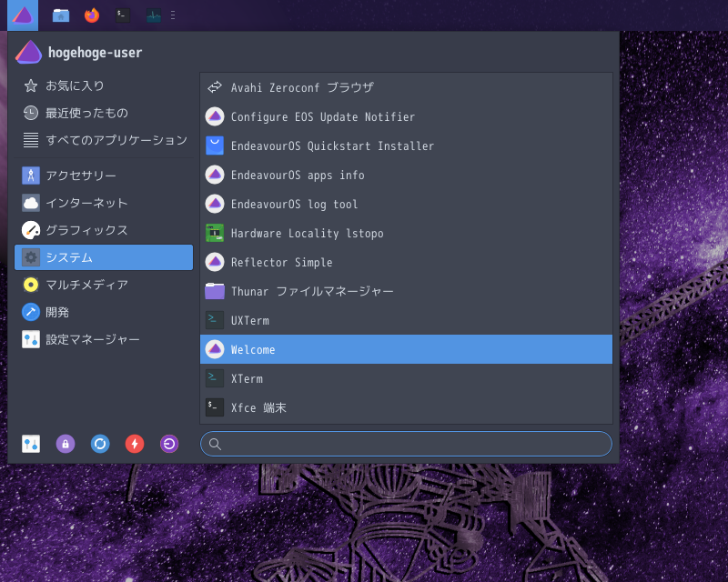This screenshot has height=582, width=728.
Task: Click Hardware Locality lstopo chip icon
Action: [x=215, y=233]
